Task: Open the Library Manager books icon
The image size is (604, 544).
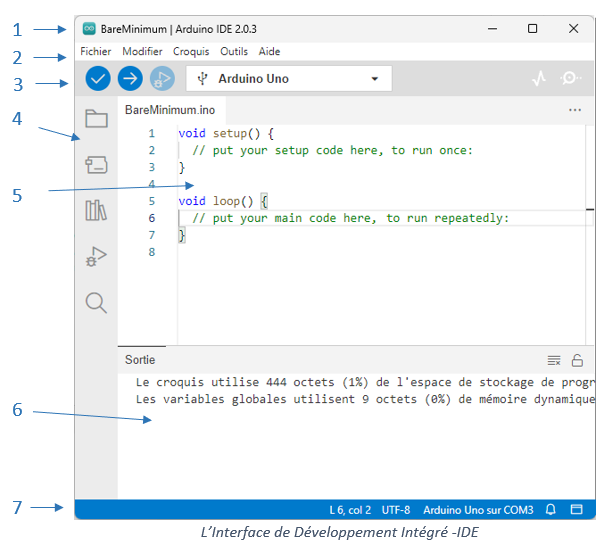Action: 96,210
